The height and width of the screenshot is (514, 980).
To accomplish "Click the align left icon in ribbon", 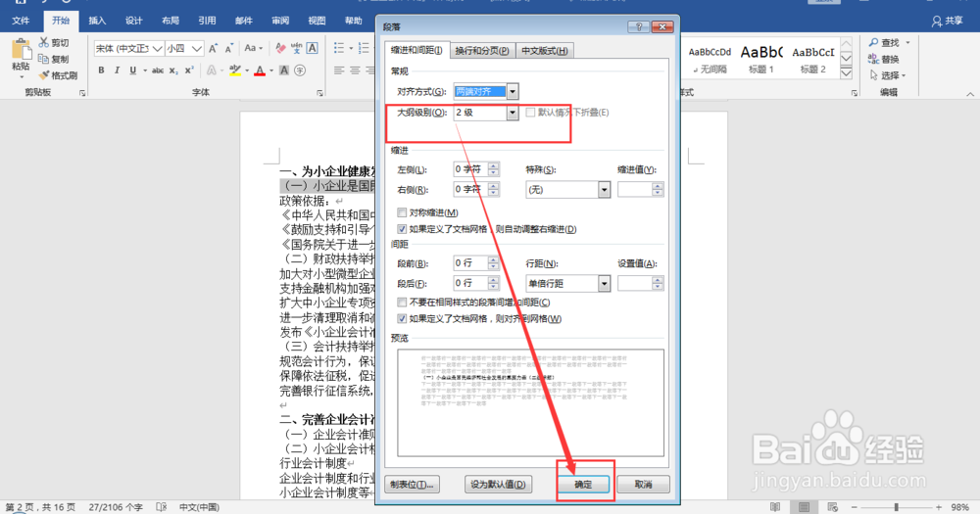I will [x=339, y=70].
